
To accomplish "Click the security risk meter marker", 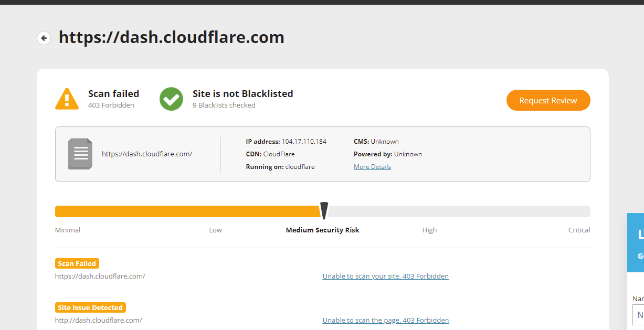I will point(324,210).
